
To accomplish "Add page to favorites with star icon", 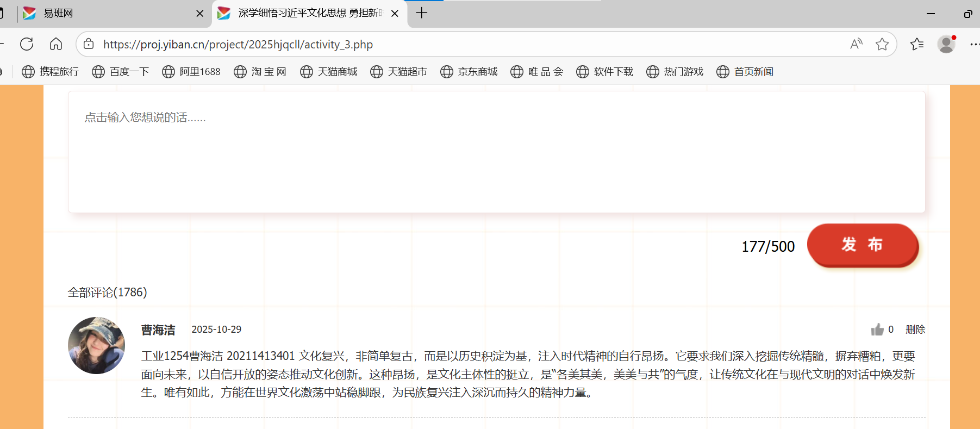I will [x=882, y=44].
